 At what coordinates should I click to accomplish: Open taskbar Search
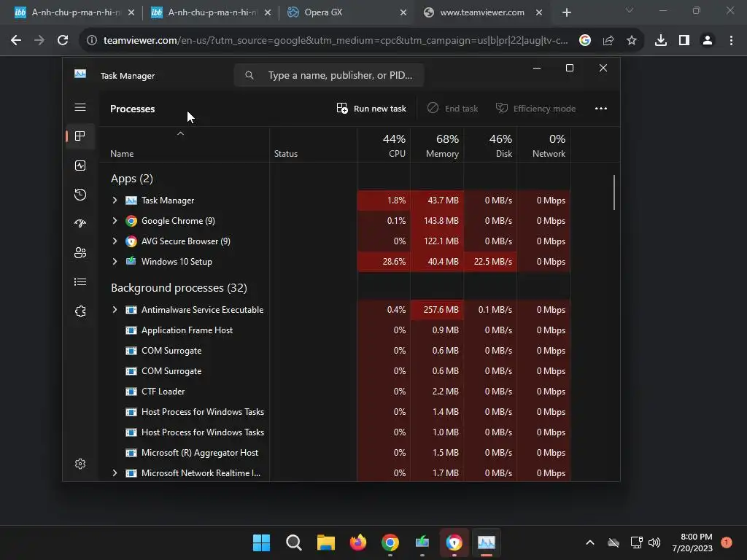click(293, 542)
